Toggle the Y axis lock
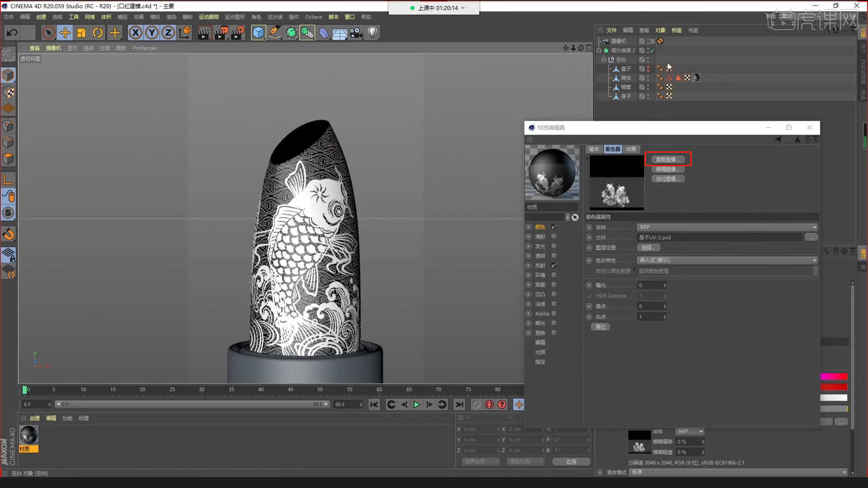868x488 pixels. click(152, 33)
